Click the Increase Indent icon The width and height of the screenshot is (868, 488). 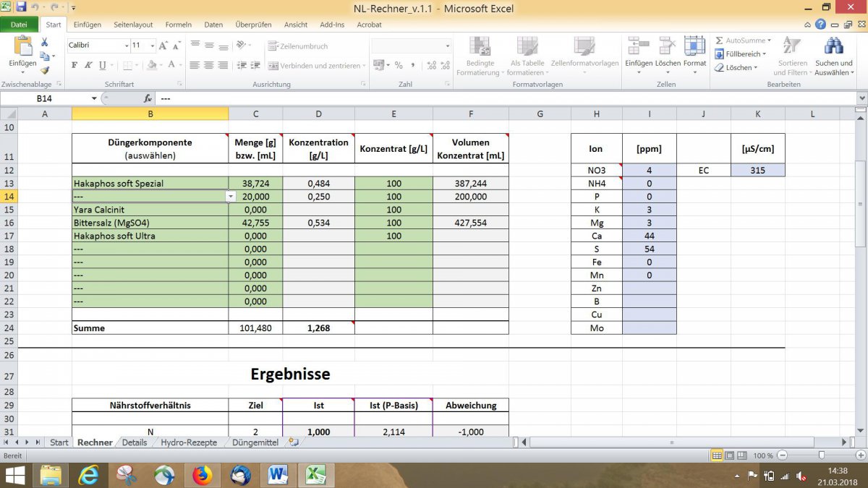coord(255,65)
